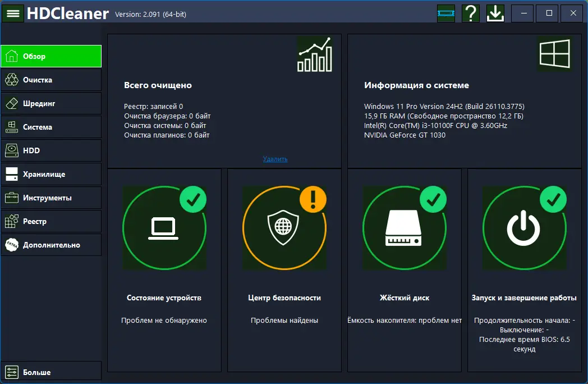The height and width of the screenshot is (384, 588).
Task: Click the Удалить link
Action: pos(275,159)
